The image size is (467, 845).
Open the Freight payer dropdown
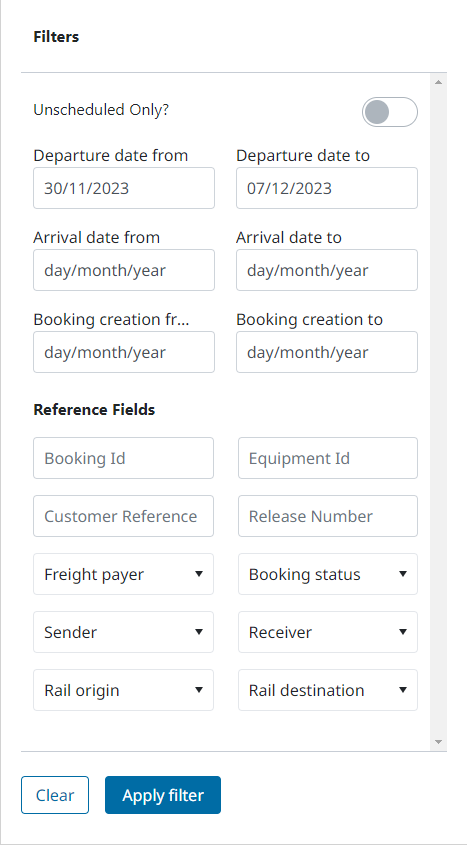tap(123, 574)
